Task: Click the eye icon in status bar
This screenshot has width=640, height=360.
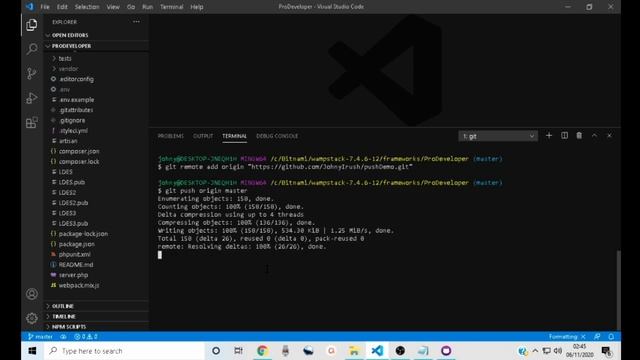Action: coord(63,337)
